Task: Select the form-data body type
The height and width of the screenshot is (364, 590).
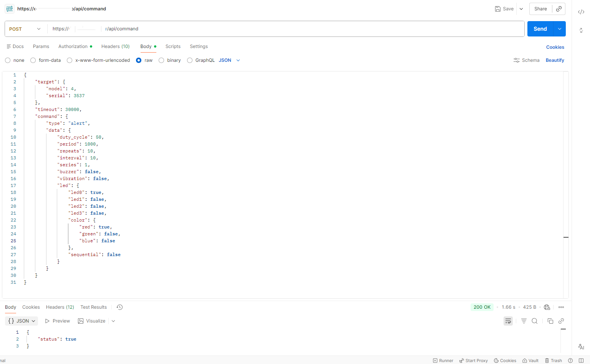Action: point(33,60)
